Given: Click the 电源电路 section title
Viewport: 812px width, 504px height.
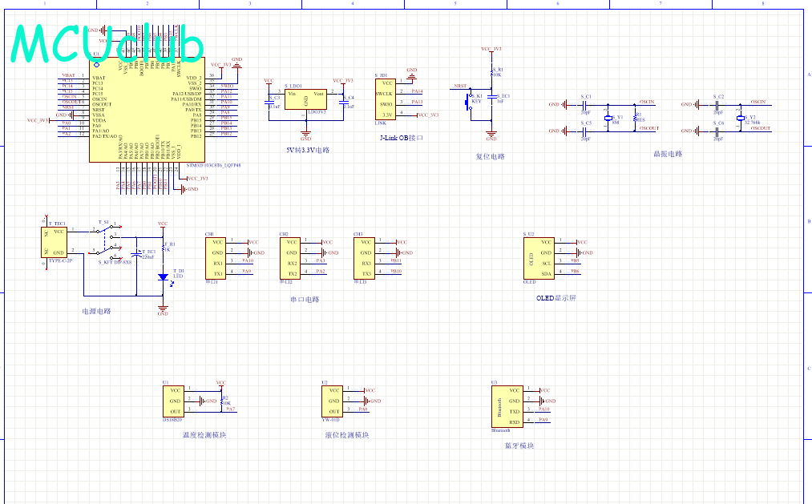Looking at the screenshot, I should click(96, 311).
